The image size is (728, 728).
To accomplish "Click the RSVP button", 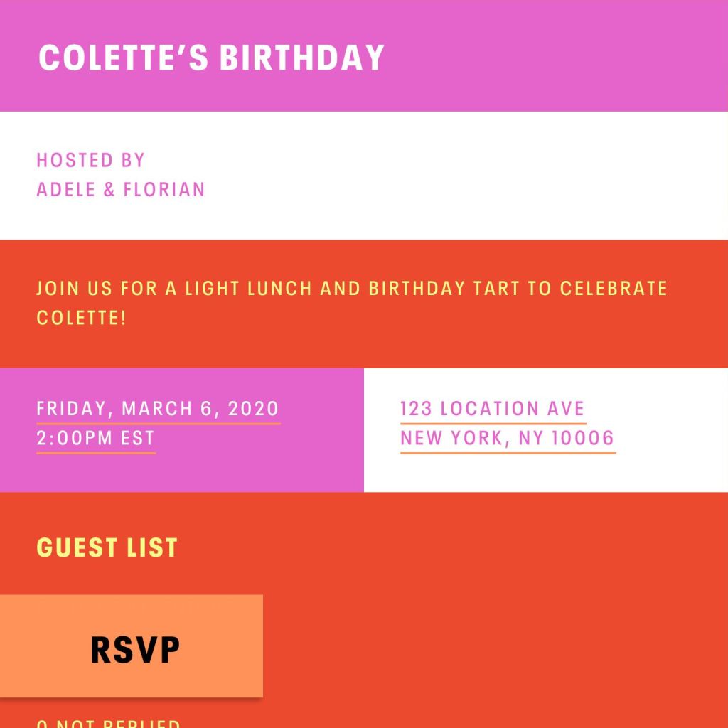I will click(x=135, y=647).
